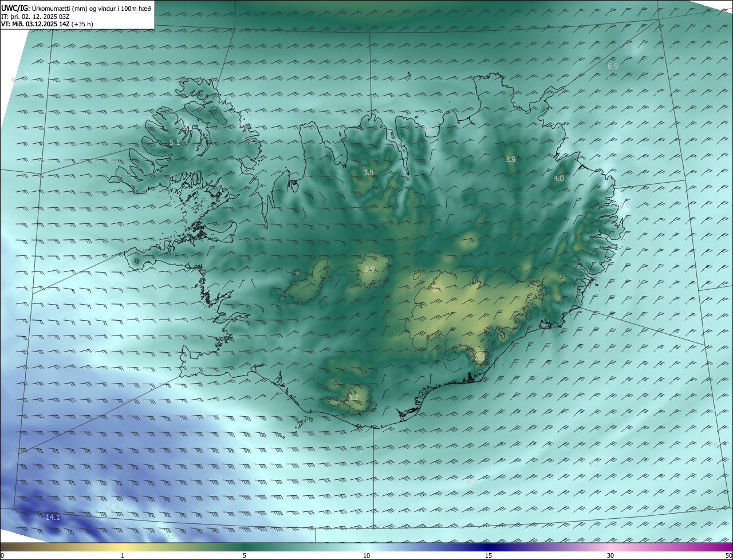Click the pale yellow section of the colorbar

[x=123, y=547]
